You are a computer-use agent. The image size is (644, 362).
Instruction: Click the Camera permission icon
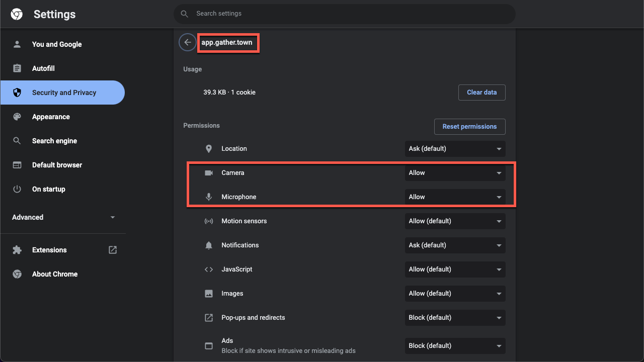point(209,173)
